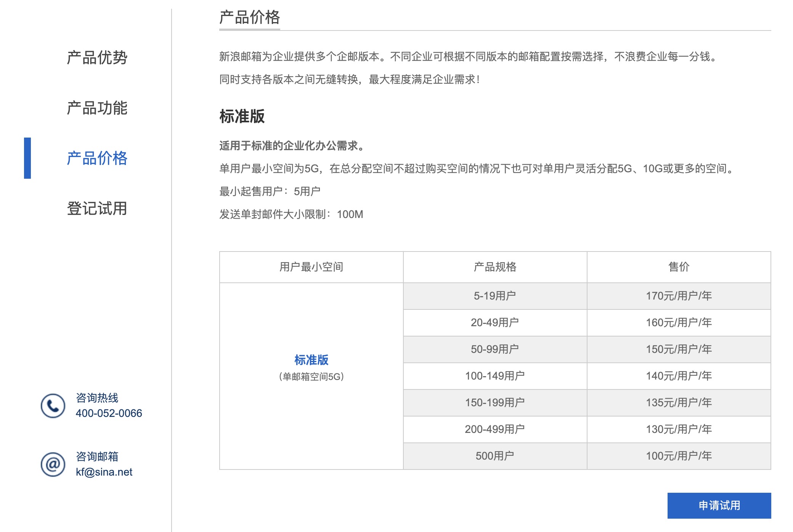This screenshot has width=793, height=532.
Task: Click the 最小起售用户：5用户 line
Action: coord(270,191)
